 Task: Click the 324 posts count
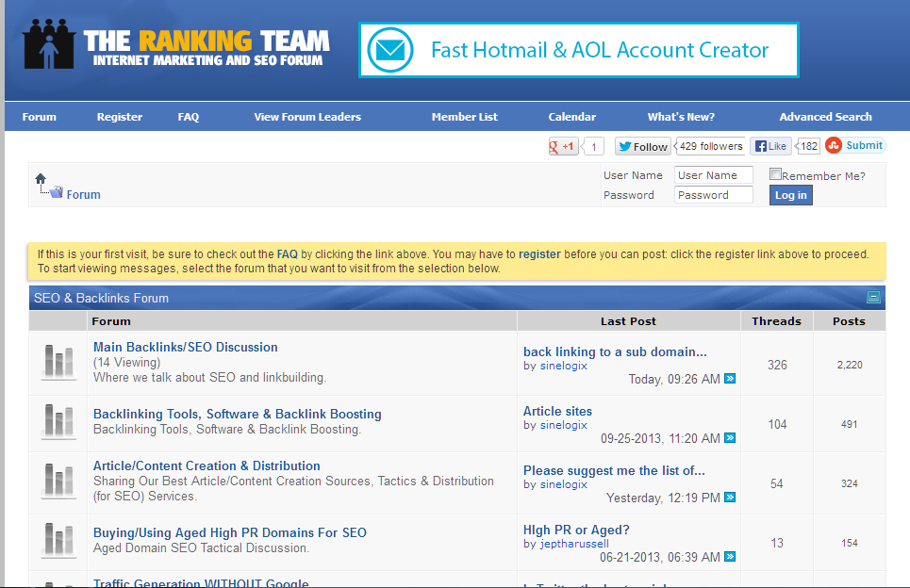coord(849,483)
